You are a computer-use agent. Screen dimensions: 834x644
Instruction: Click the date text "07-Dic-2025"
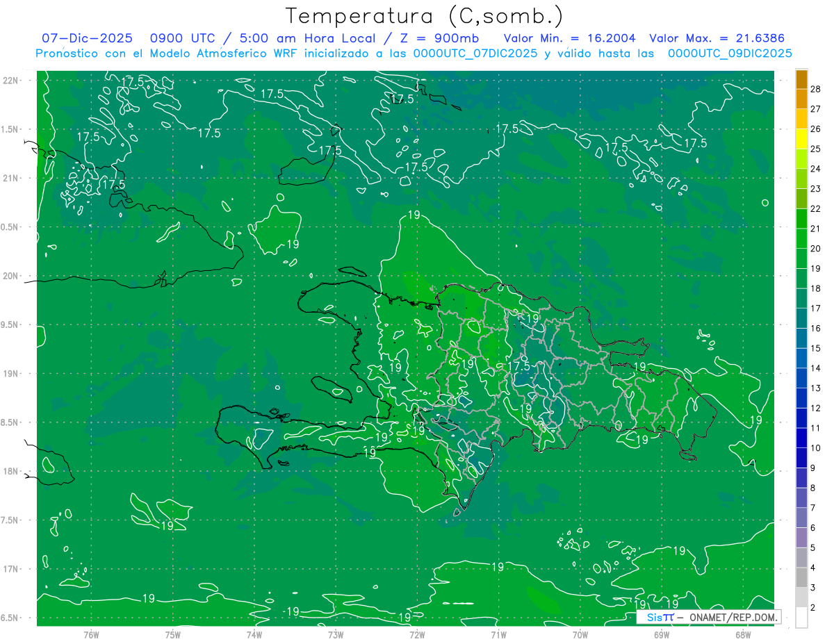coord(87,39)
